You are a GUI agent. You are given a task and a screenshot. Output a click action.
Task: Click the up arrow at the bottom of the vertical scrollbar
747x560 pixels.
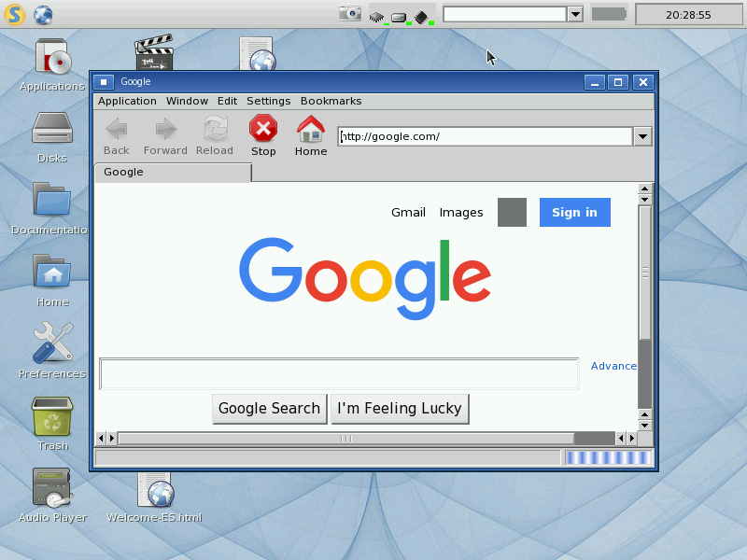coord(644,414)
